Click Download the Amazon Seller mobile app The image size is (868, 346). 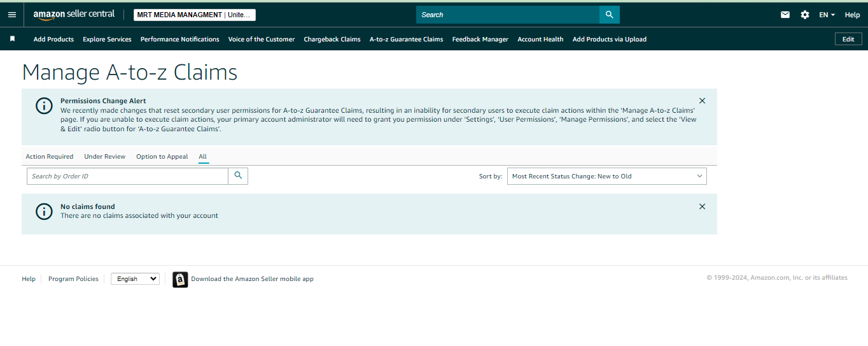(252, 279)
